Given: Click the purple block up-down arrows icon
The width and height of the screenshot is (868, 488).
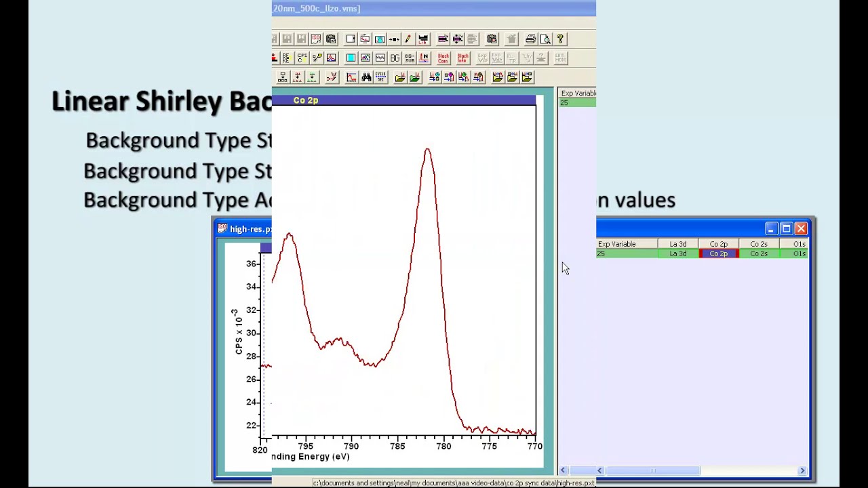Looking at the screenshot, I should 458,39.
